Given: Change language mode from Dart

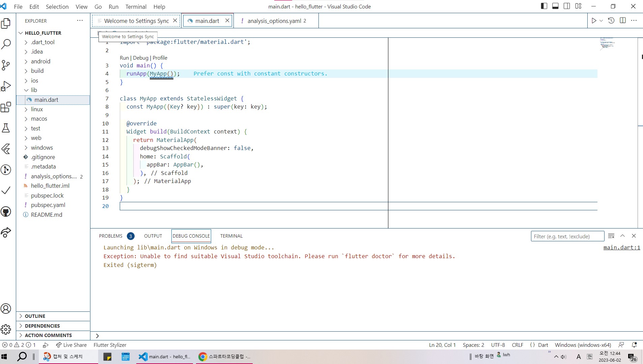Looking at the screenshot, I should pos(543,345).
